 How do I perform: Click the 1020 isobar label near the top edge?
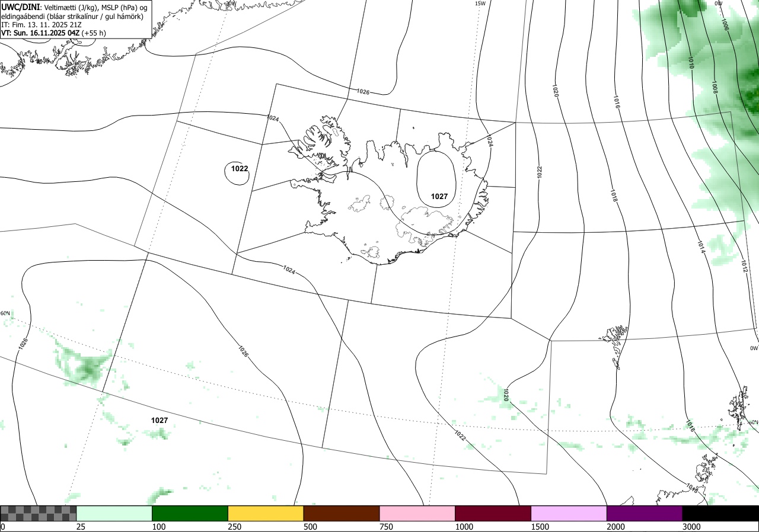tap(556, 91)
